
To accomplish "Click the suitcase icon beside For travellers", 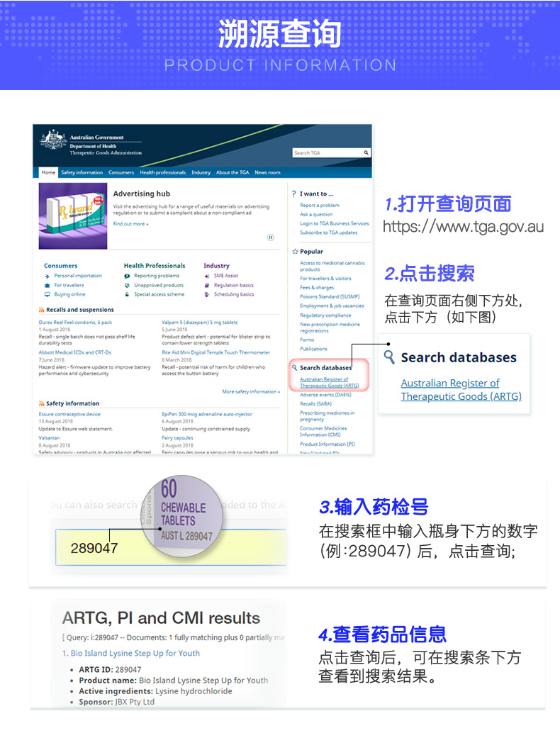I will (47, 285).
